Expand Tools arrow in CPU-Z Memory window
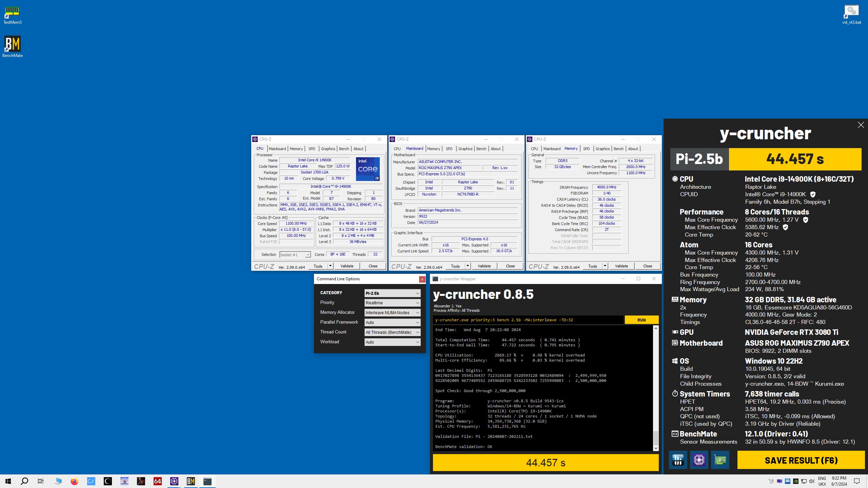The width and height of the screenshot is (868, 488). [x=605, y=266]
